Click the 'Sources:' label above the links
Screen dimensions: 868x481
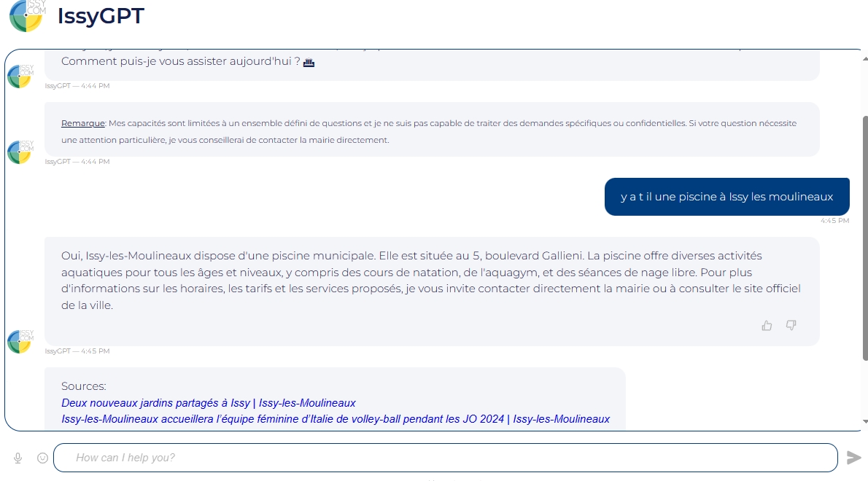[84, 386]
